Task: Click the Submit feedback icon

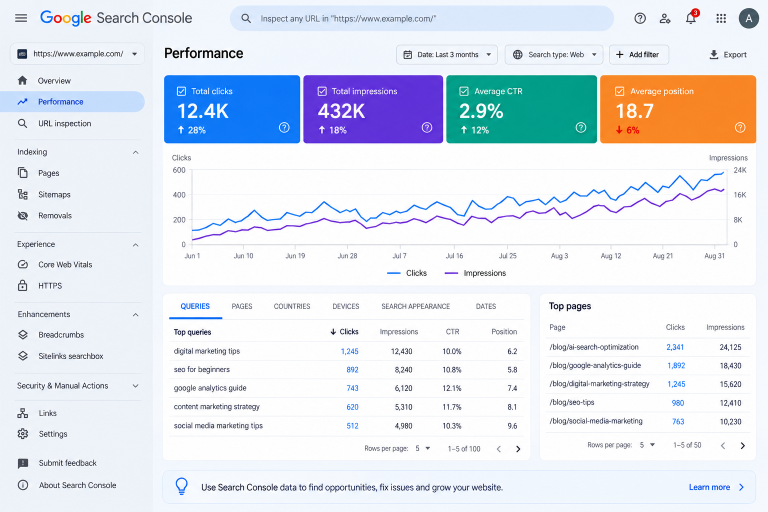Action: click(x=23, y=463)
